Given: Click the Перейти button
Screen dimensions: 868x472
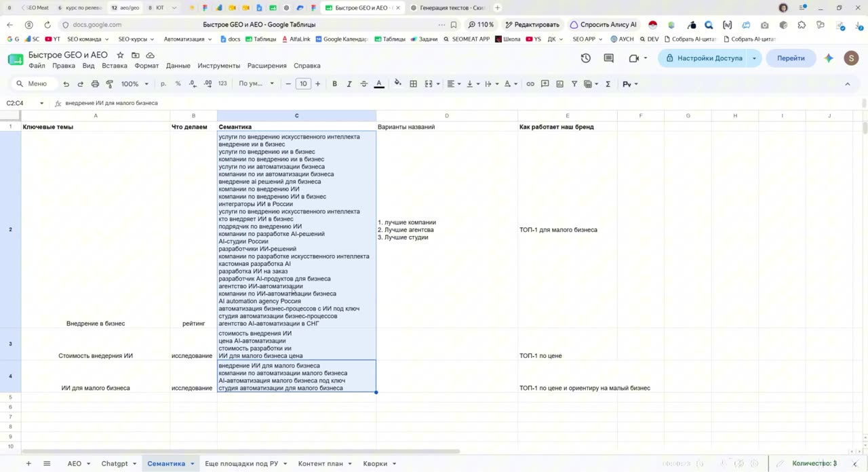Looking at the screenshot, I should pos(791,58).
